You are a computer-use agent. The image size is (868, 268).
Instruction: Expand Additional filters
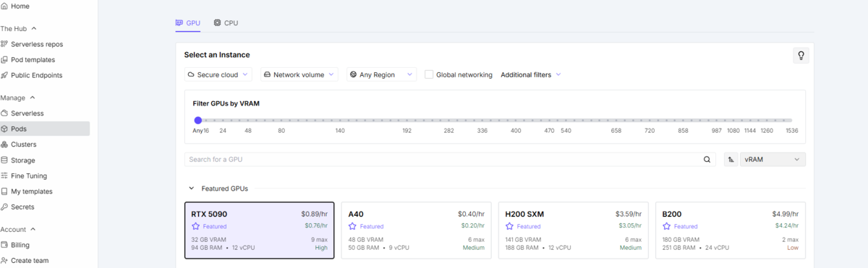point(531,74)
